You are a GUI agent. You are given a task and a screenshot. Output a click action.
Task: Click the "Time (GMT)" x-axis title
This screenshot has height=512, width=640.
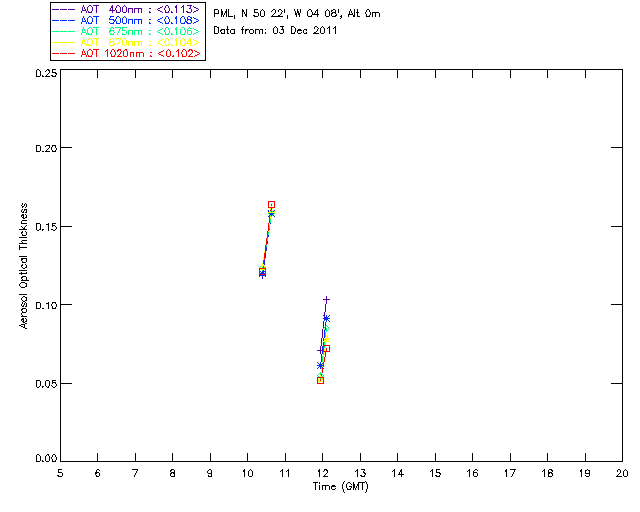click(x=340, y=487)
